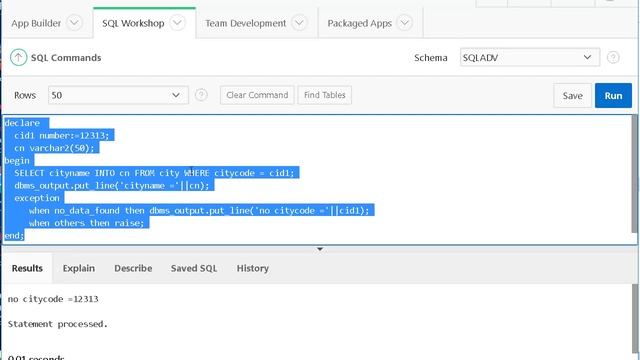The height and width of the screenshot is (360, 640).
Task: Open the Rows 50 dropdown
Action: point(118,95)
